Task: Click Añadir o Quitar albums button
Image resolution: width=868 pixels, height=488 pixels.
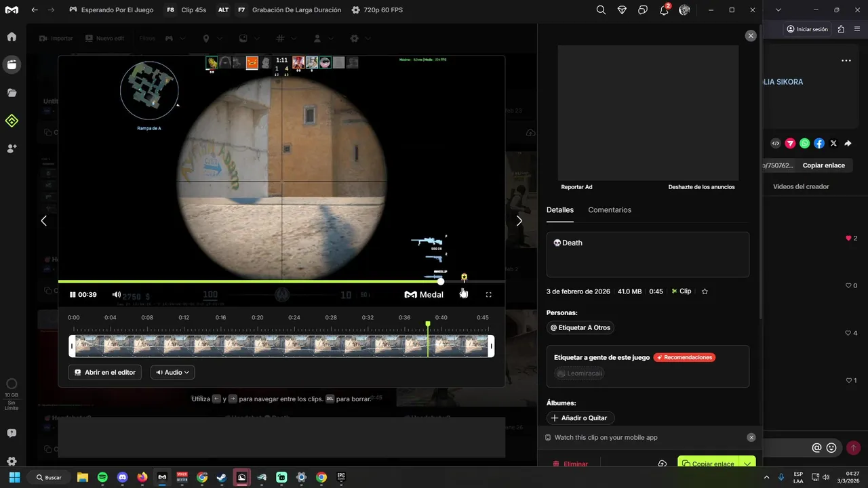Action: pos(580,418)
